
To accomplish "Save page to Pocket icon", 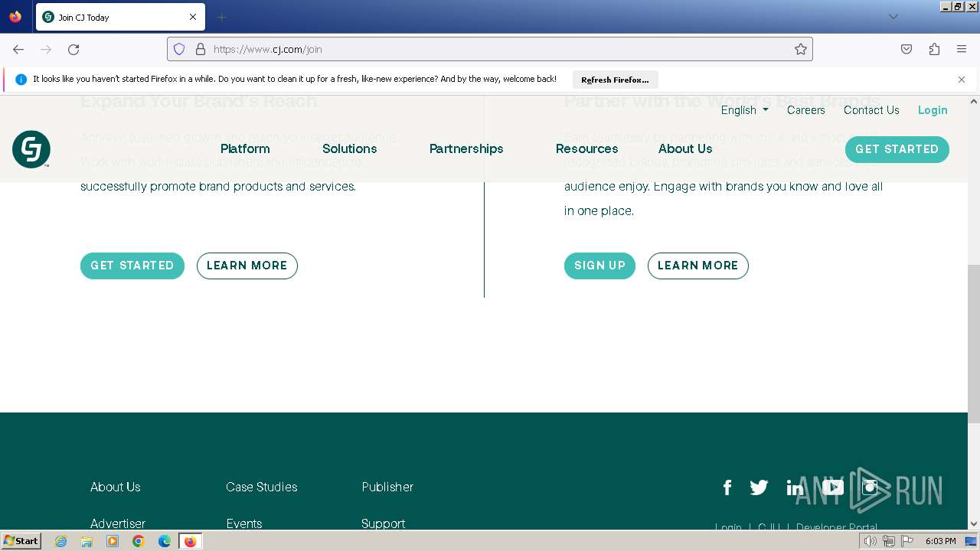I will 906,49.
